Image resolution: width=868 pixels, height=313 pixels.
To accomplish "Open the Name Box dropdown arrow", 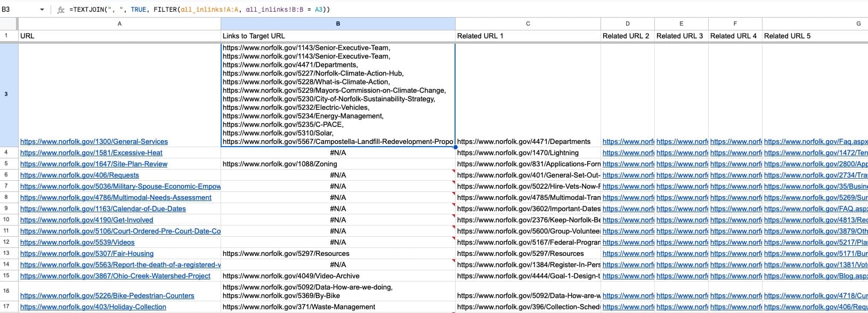I will 42,10.
